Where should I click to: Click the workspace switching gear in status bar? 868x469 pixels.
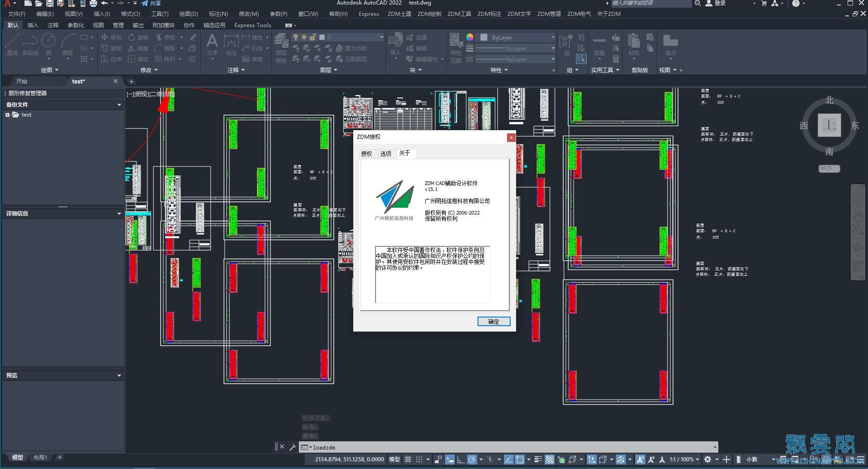pos(707,459)
